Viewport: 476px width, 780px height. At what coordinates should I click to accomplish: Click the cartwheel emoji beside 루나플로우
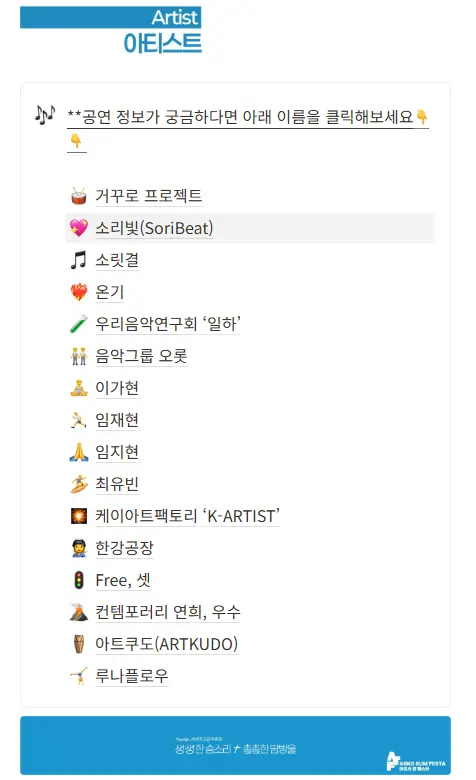[79, 676]
